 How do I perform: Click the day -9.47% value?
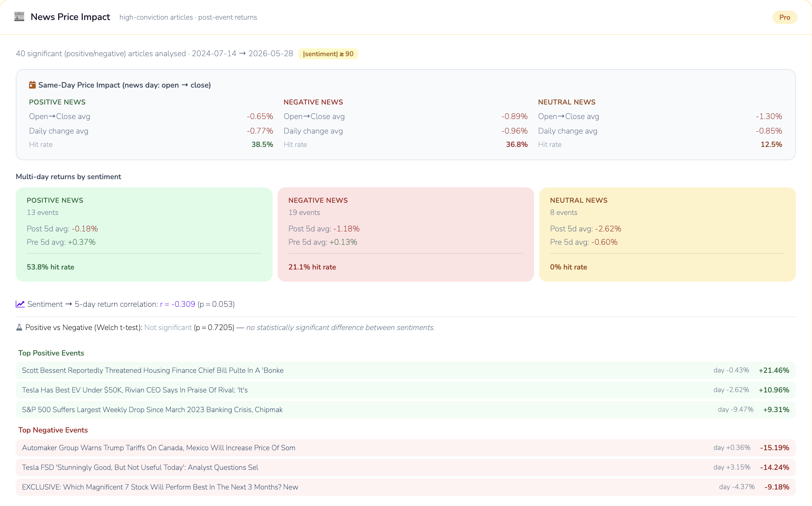(736, 410)
